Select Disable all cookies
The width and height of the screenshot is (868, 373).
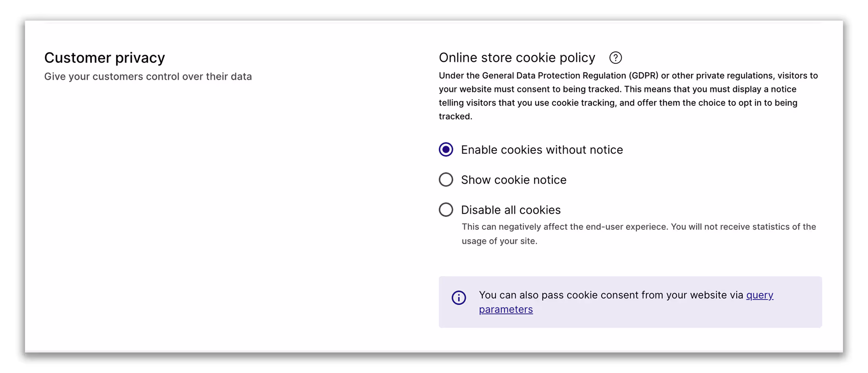point(445,209)
